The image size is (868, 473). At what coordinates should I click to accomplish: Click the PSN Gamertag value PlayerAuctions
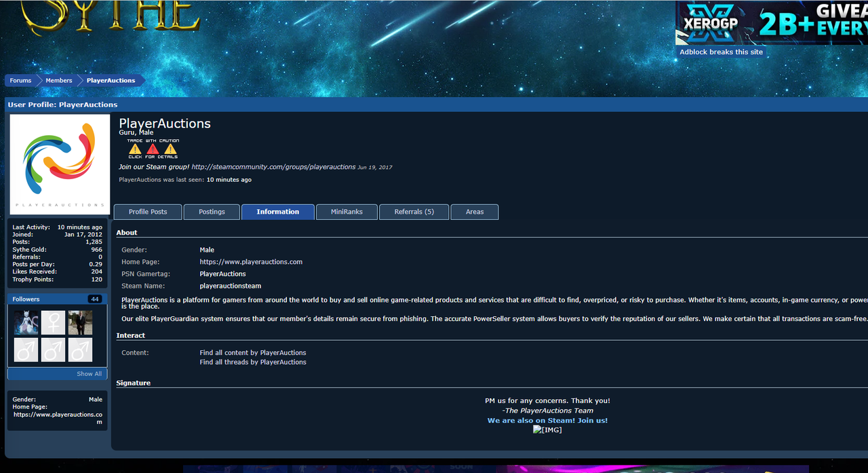pyautogui.click(x=222, y=274)
